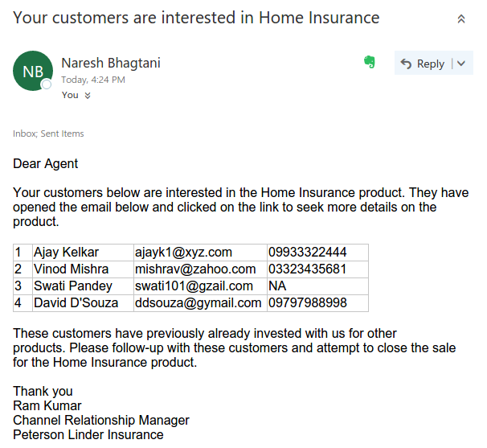Expand the recipients list next to You
The height and width of the screenshot is (448, 487).
point(88,96)
